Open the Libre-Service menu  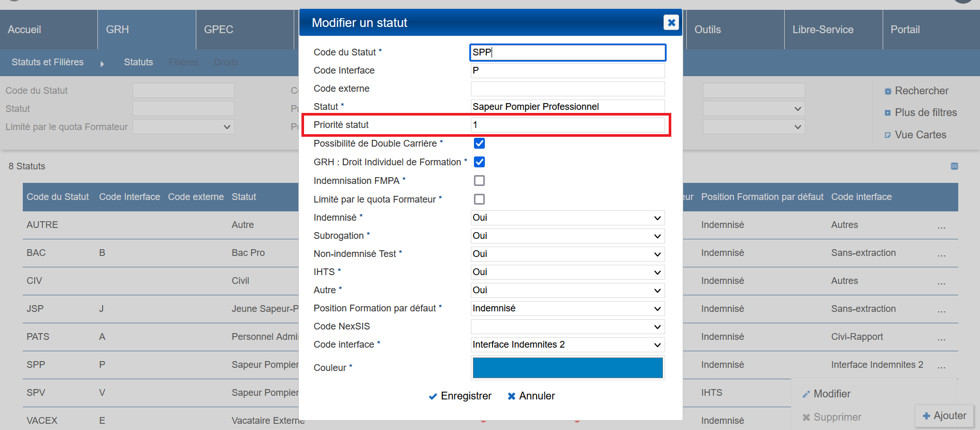click(x=823, y=30)
